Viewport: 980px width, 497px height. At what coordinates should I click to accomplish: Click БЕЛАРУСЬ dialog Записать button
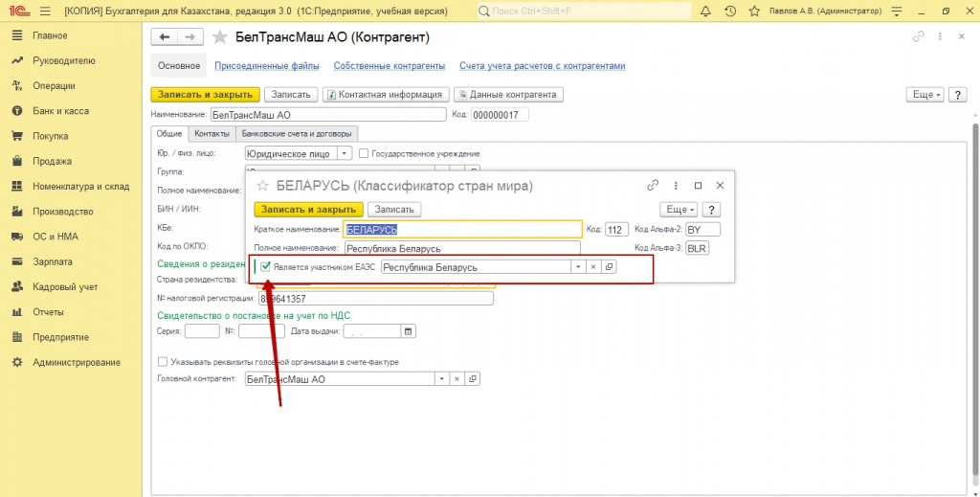(x=394, y=210)
